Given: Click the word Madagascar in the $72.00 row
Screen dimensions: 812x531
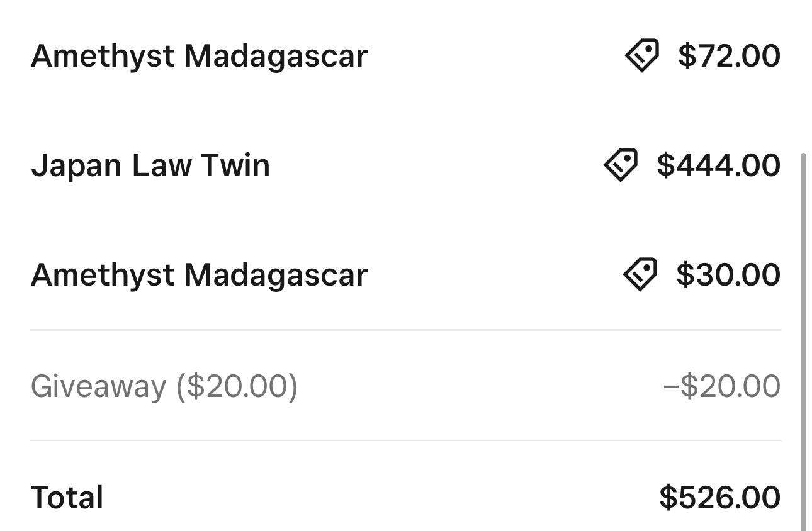Looking at the screenshot, I should pos(276,56).
